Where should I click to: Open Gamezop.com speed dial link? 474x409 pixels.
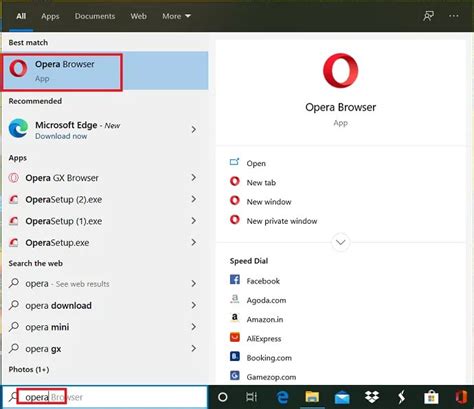(271, 377)
